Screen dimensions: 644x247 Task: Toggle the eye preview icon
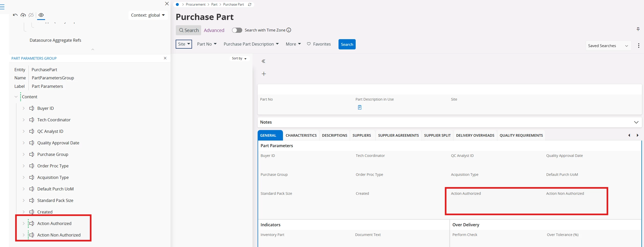tap(41, 15)
